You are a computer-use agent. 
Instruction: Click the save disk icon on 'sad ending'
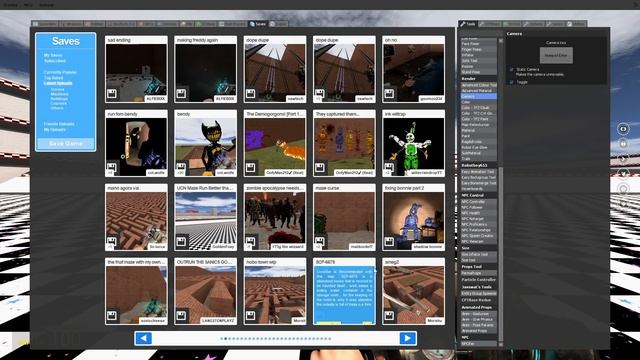(111, 94)
